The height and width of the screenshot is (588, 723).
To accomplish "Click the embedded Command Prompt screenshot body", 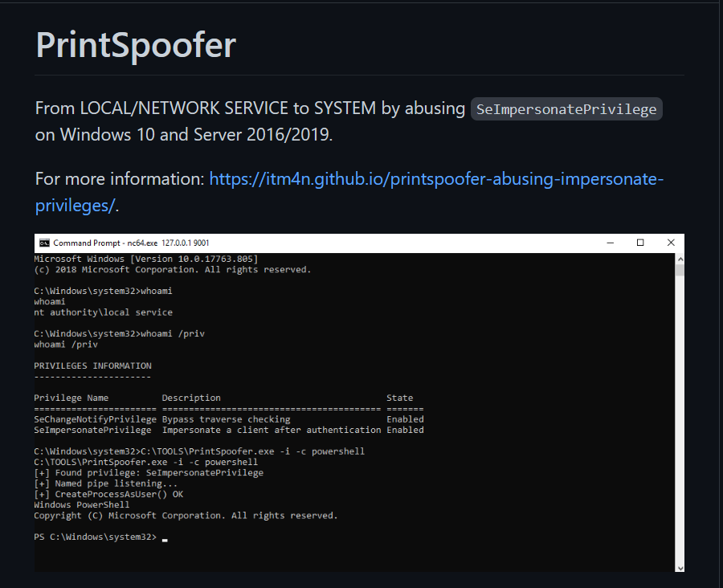I will click(354, 412).
